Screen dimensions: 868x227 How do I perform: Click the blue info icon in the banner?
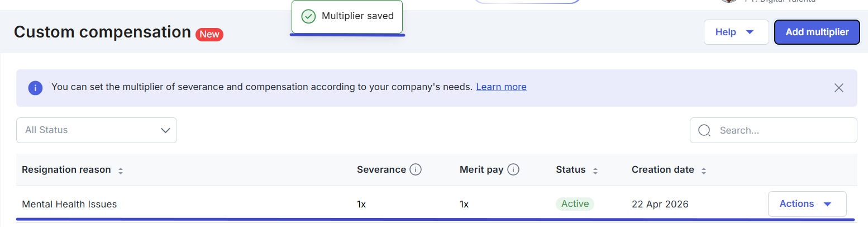[x=36, y=88]
